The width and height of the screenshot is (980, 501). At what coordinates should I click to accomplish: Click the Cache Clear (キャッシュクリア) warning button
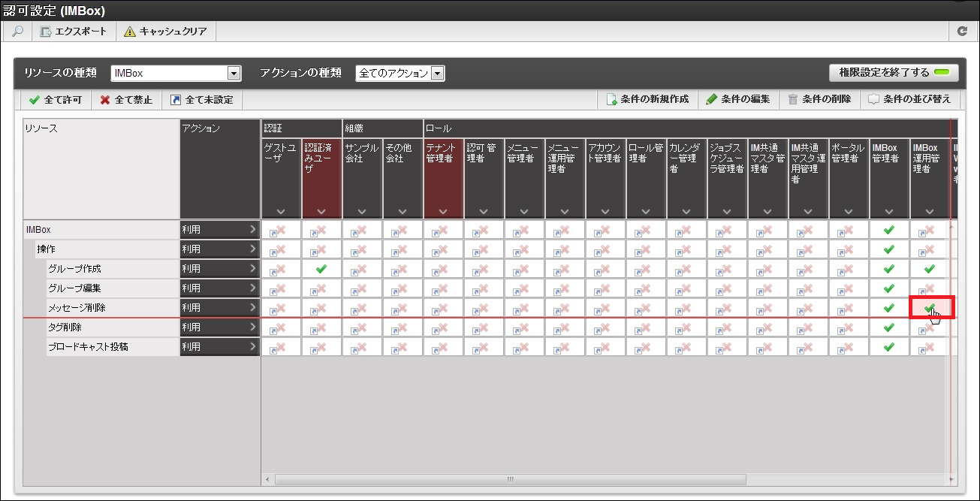pos(165,32)
